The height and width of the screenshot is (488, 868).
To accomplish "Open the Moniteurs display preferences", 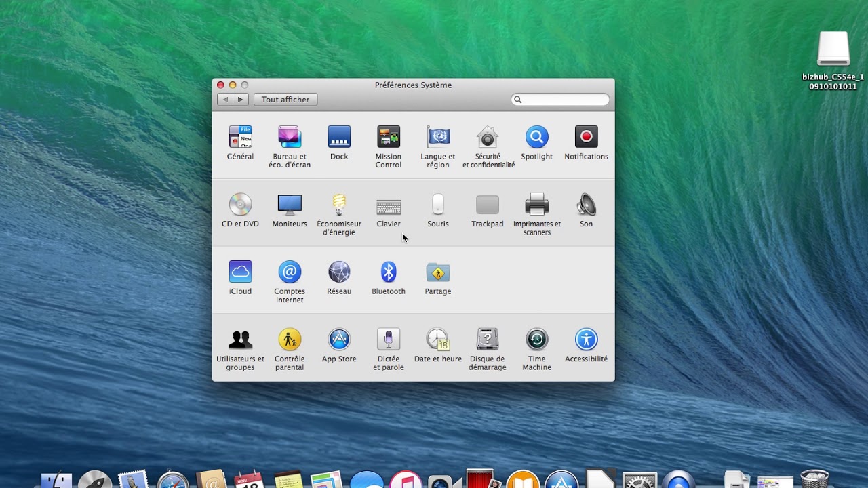I will (x=290, y=210).
